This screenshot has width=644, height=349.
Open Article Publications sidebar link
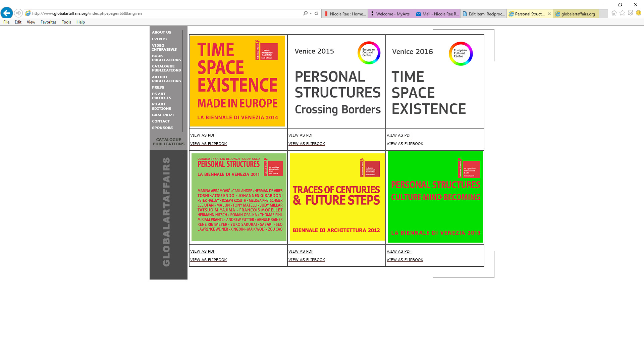coord(166,79)
